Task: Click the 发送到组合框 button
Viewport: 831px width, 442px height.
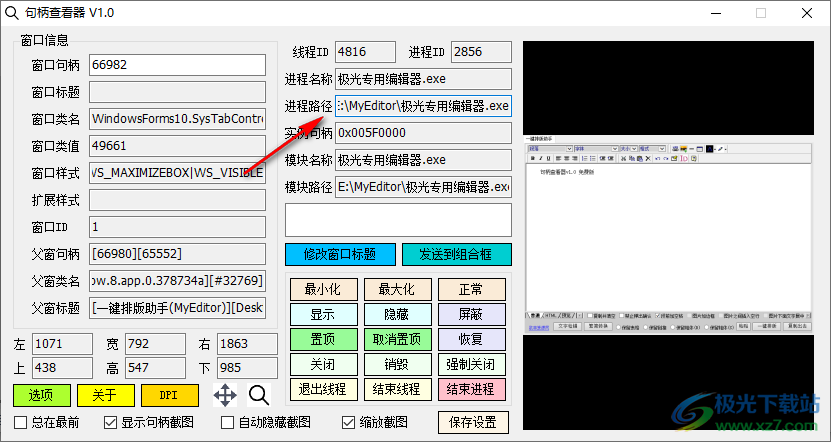Action: point(457,254)
